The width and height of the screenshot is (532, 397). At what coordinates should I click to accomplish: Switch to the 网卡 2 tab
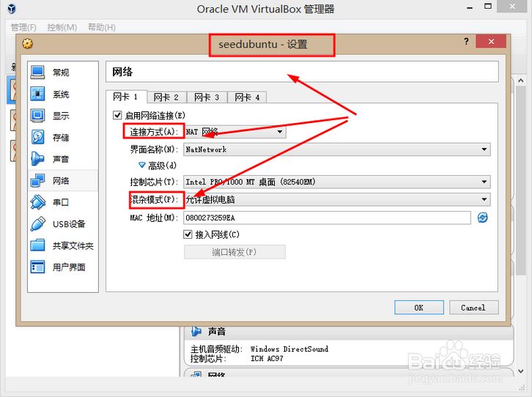166,97
